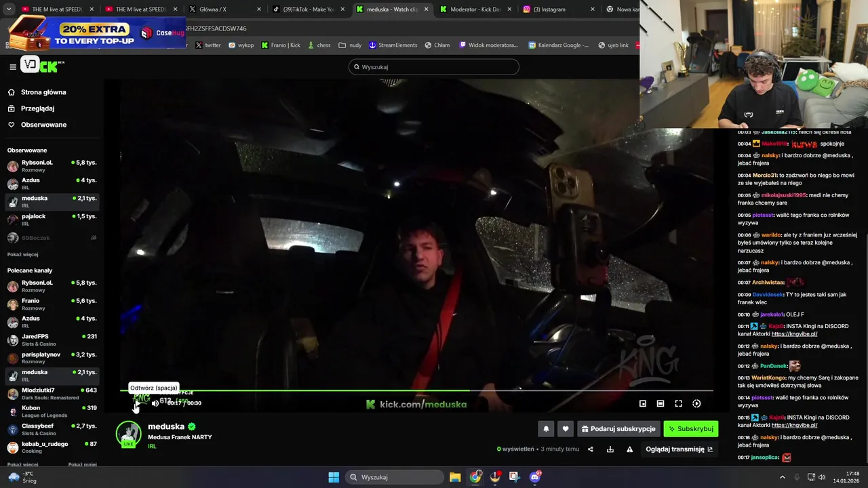
Task: Open Obserwowane in the sidebar
Action: 43,125
